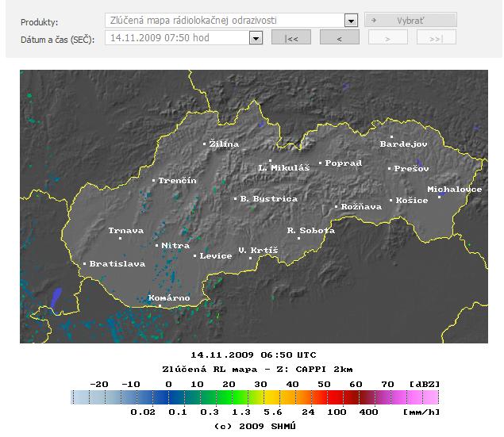Click the R. Sobota label on map
The height and width of the screenshot is (437, 504).
[x=311, y=231]
